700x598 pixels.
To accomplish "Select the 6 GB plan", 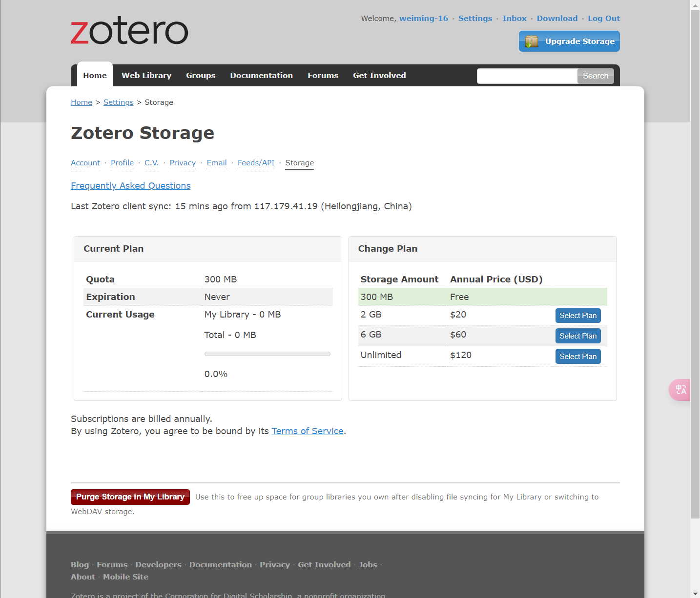I will click(x=578, y=336).
